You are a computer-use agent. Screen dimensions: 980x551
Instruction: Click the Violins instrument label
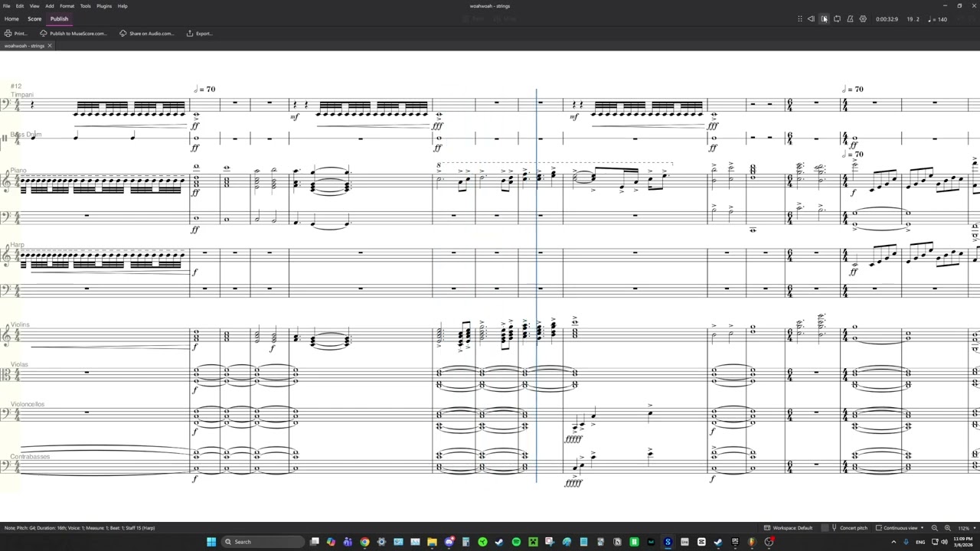[20, 324]
